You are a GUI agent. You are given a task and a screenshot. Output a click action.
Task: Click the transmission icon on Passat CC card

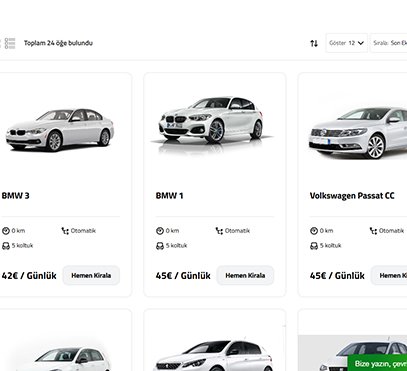click(373, 231)
